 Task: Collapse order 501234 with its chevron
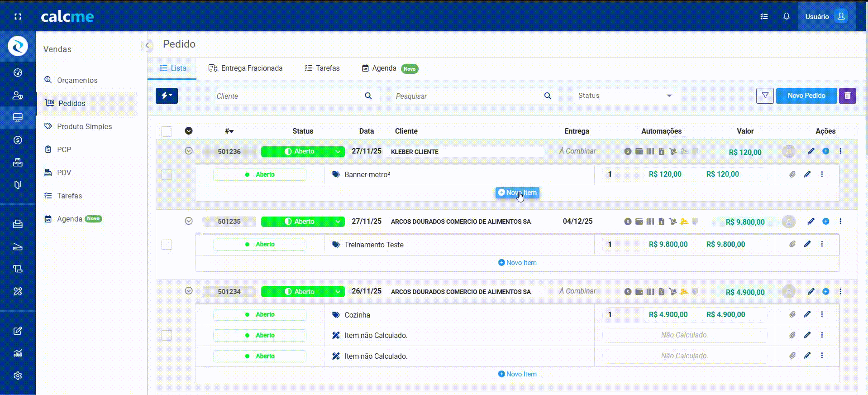coord(189,291)
